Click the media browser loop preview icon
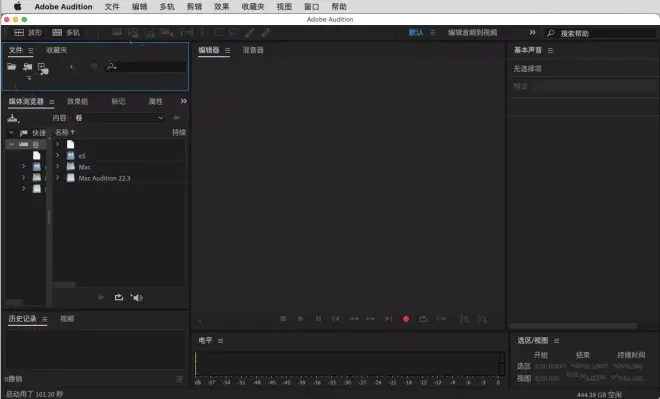 [119, 298]
